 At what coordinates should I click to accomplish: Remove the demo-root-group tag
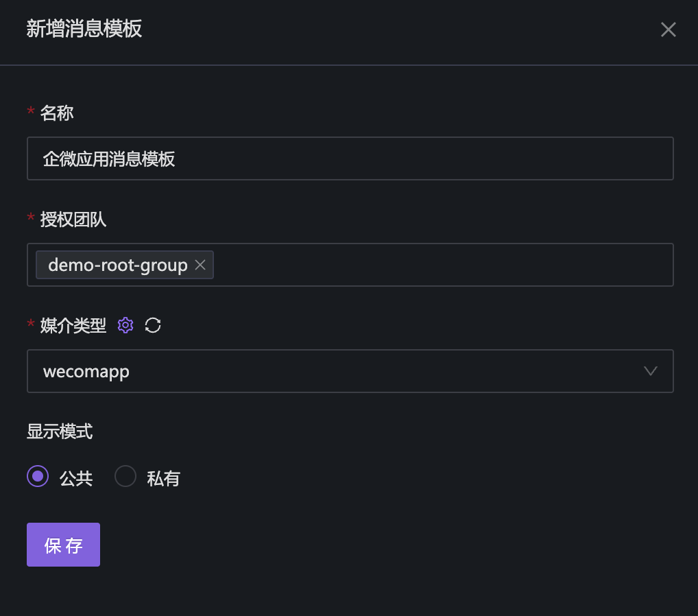(x=200, y=265)
